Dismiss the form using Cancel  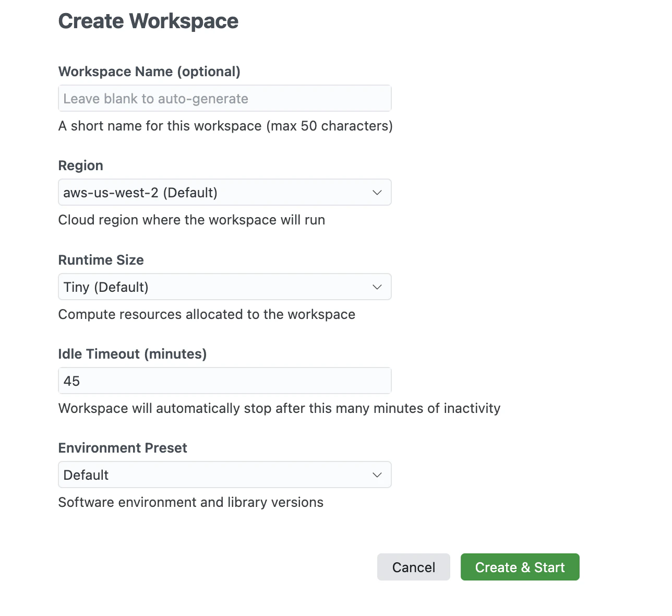(x=413, y=567)
